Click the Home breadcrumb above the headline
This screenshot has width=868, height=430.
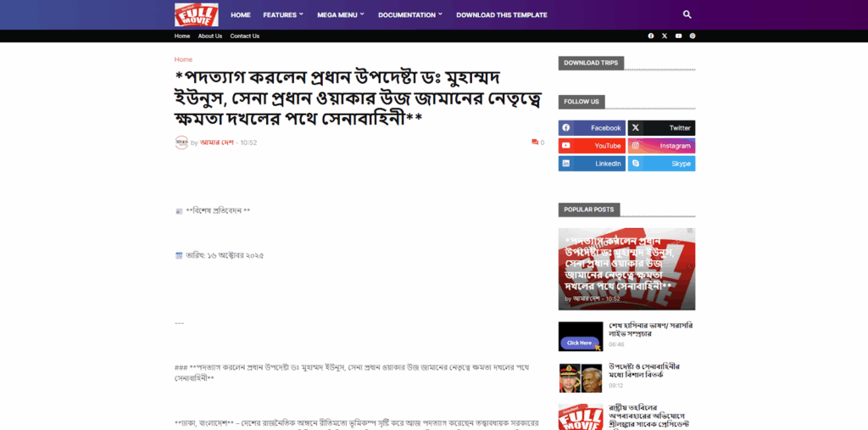(x=183, y=59)
